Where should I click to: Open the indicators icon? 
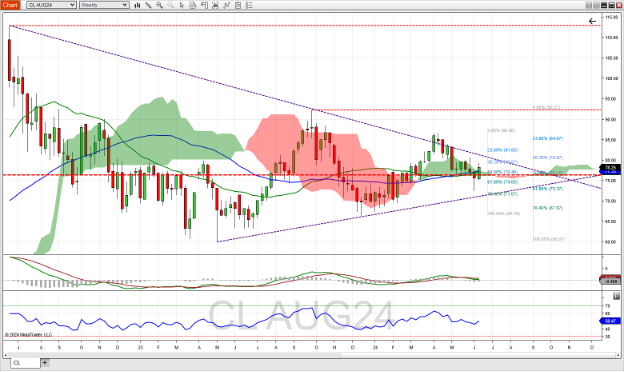coord(226,5)
